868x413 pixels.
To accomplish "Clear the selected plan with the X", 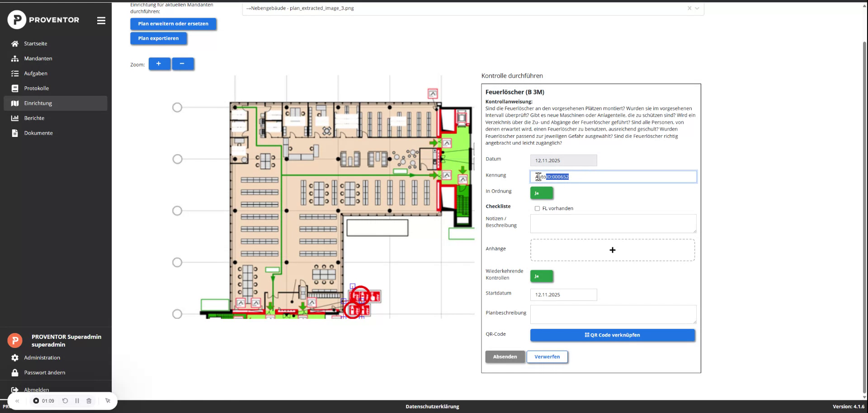I will pyautogui.click(x=689, y=8).
